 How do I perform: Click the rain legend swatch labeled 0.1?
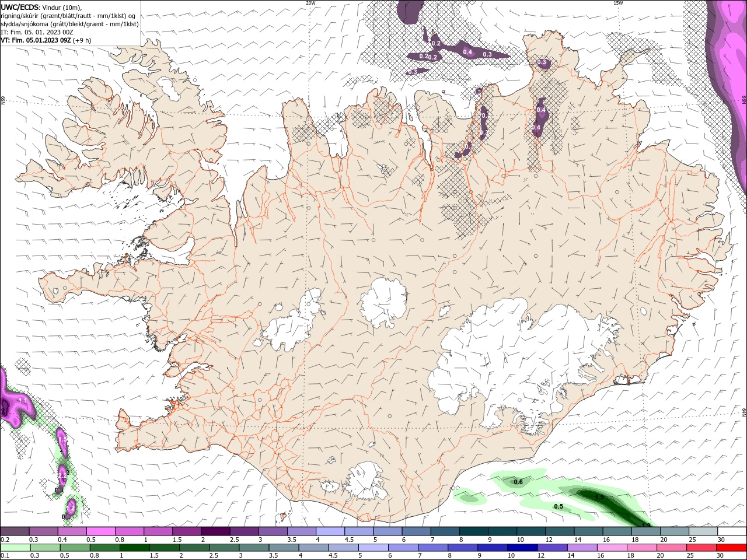click(15, 548)
